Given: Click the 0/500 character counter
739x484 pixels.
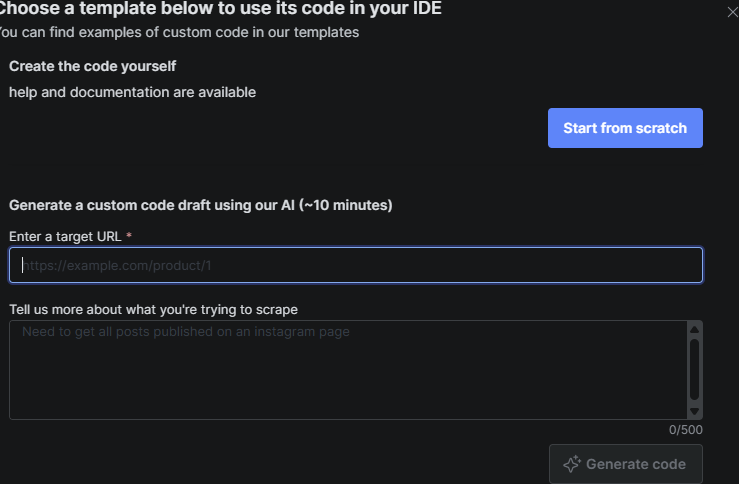Looking at the screenshot, I should [686, 430].
